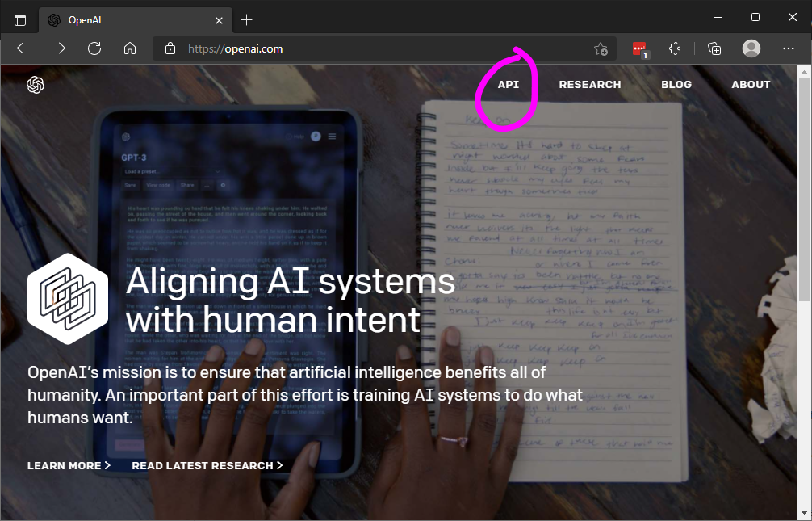This screenshot has width=812, height=521.
Task: Open the Settings and more menu
Action: (789, 48)
